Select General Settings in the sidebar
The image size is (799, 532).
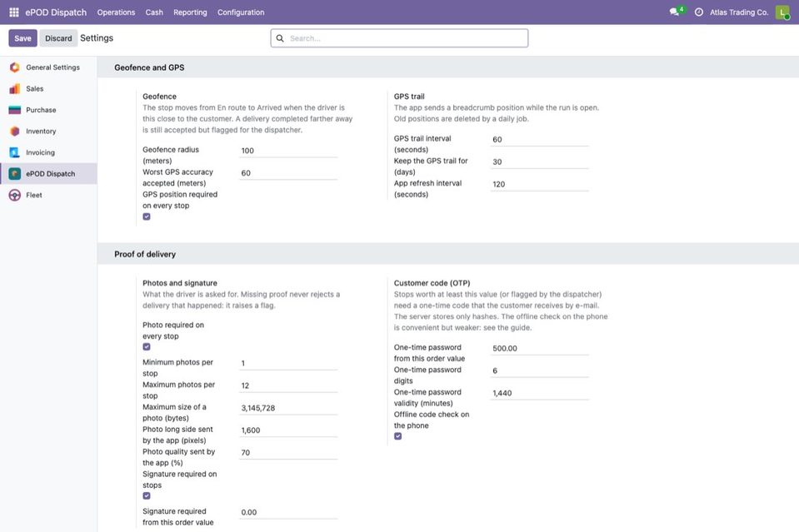point(48,67)
